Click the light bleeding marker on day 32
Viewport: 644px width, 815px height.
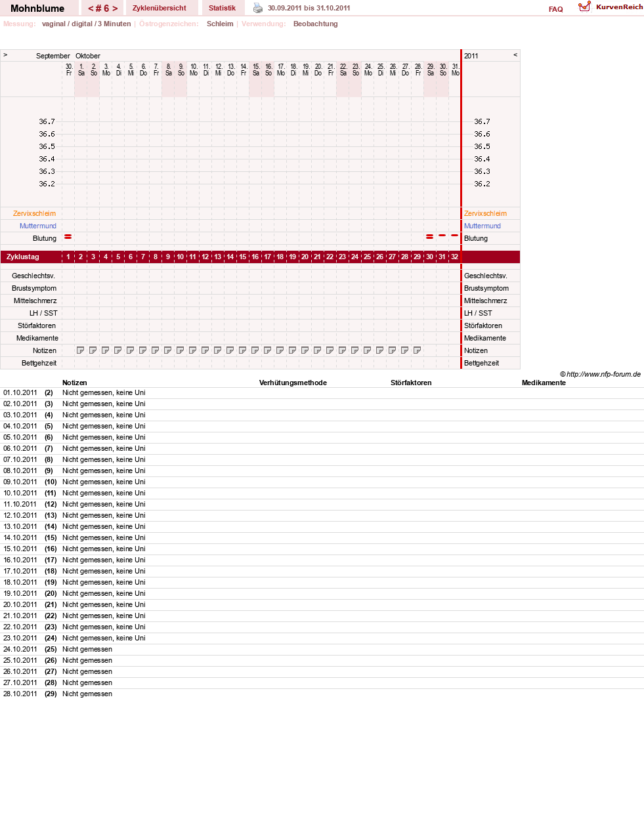click(455, 235)
